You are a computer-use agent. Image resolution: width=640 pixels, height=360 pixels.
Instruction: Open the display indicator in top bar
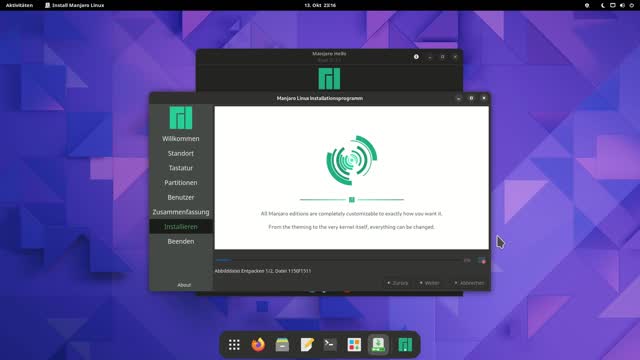[613, 5]
